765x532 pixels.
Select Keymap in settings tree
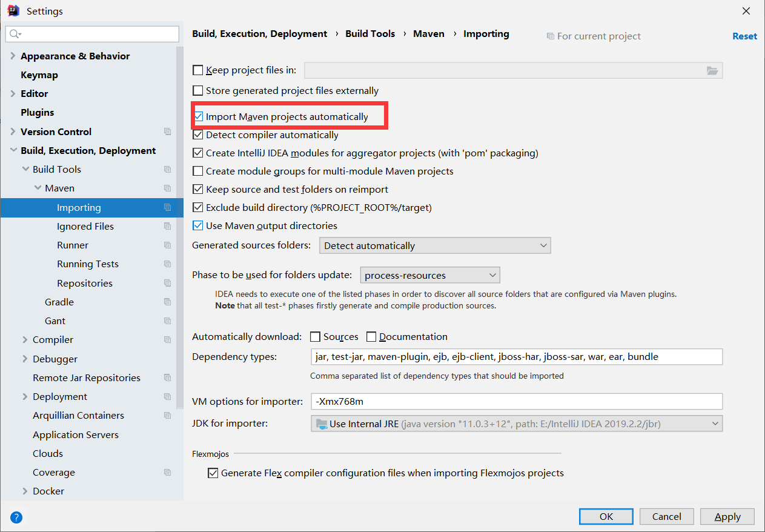(39, 75)
